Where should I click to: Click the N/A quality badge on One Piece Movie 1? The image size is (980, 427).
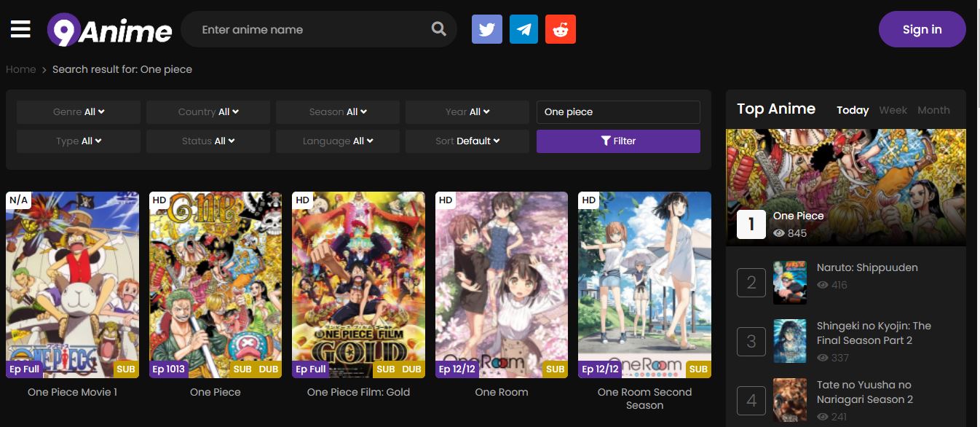[x=18, y=200]
